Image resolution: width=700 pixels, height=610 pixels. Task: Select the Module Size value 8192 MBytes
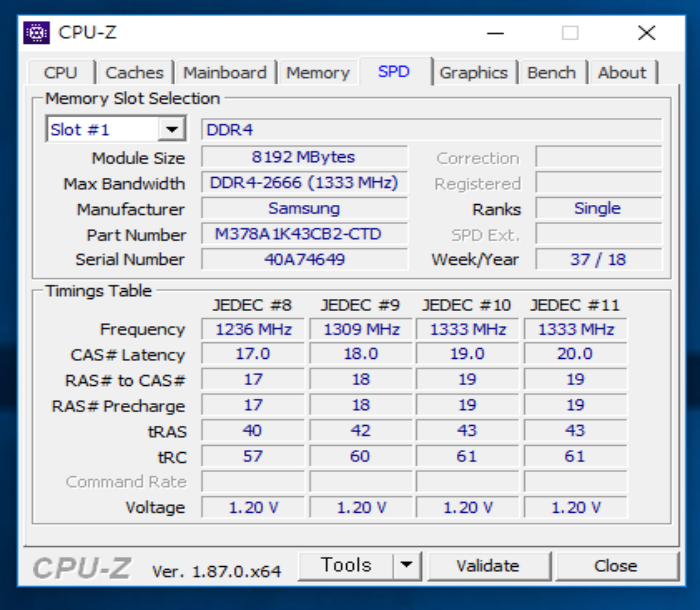[304, 157]
